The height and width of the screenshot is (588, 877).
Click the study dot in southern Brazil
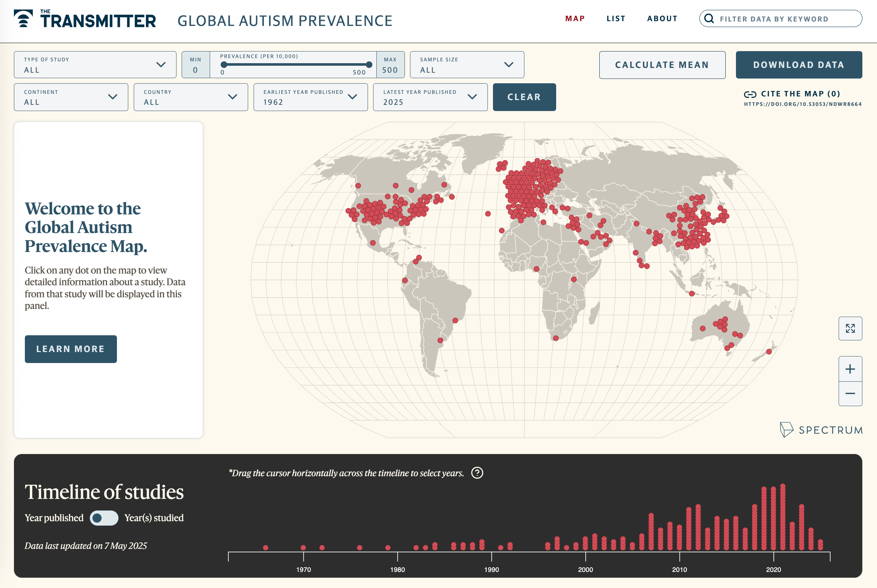[x=455, y=321]
